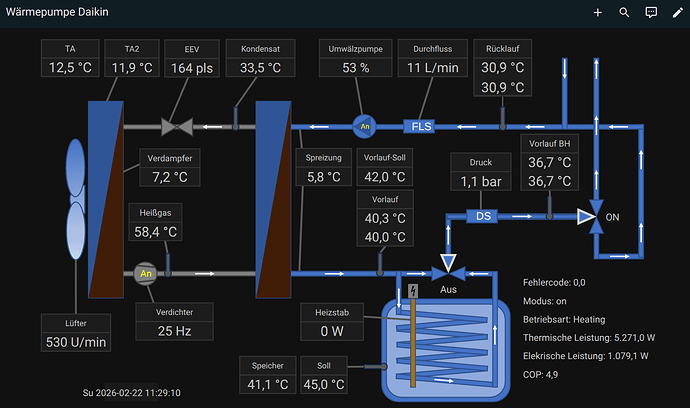Click the DS pressure sensor block
This screenshot has width=690, height=408.
point(483,217)
